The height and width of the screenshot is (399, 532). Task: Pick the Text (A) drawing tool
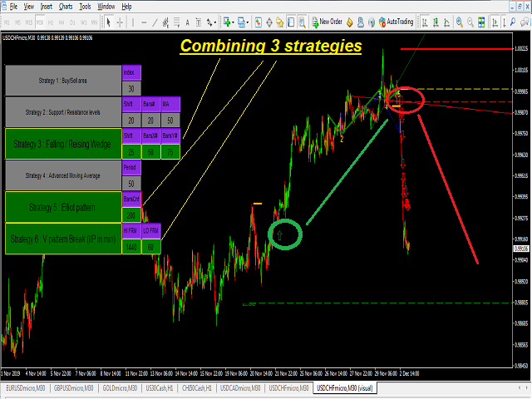(x=187, y=22)
